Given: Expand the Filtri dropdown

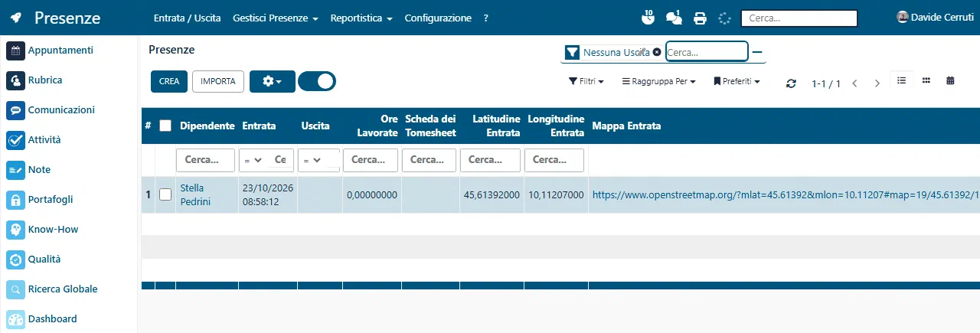Looking at the screenshot, I should pos(586,80).
